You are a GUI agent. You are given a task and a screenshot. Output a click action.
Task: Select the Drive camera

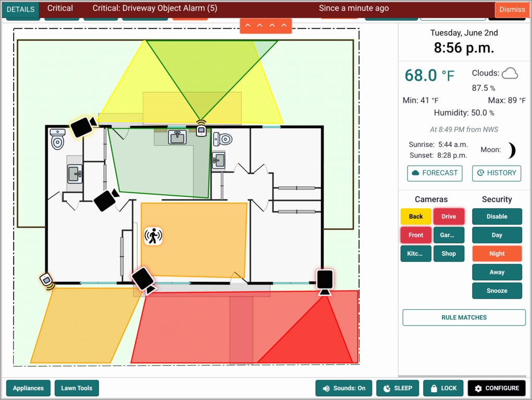[449, 217]
